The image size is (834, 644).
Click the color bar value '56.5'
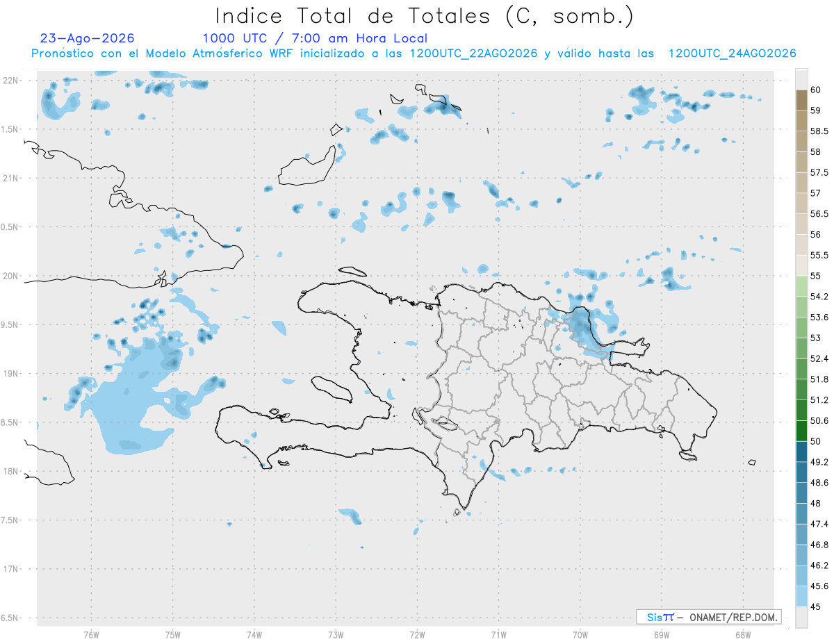click(x=819, y=214)
